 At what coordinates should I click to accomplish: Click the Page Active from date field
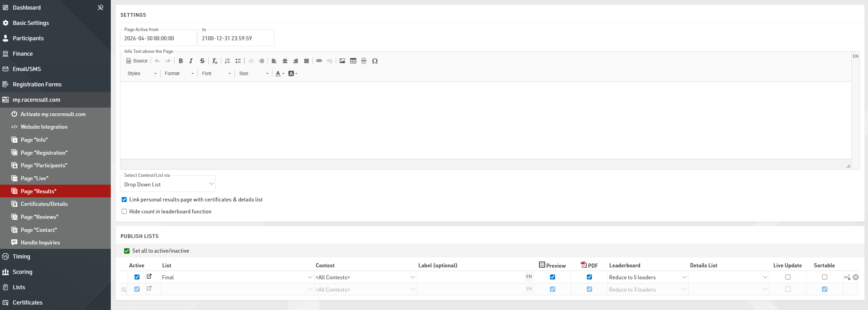[158, 38]
